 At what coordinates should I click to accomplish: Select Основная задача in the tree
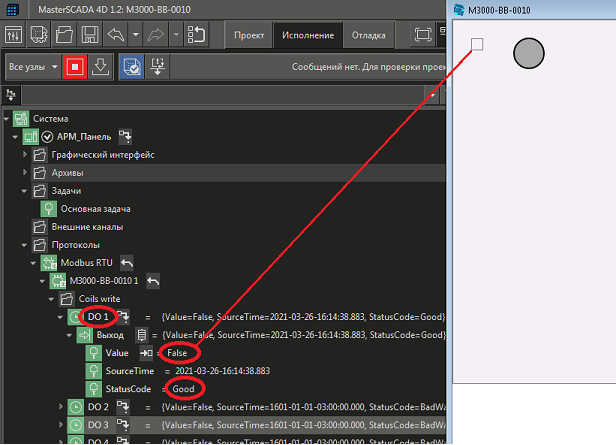click(x=95, y=208)
